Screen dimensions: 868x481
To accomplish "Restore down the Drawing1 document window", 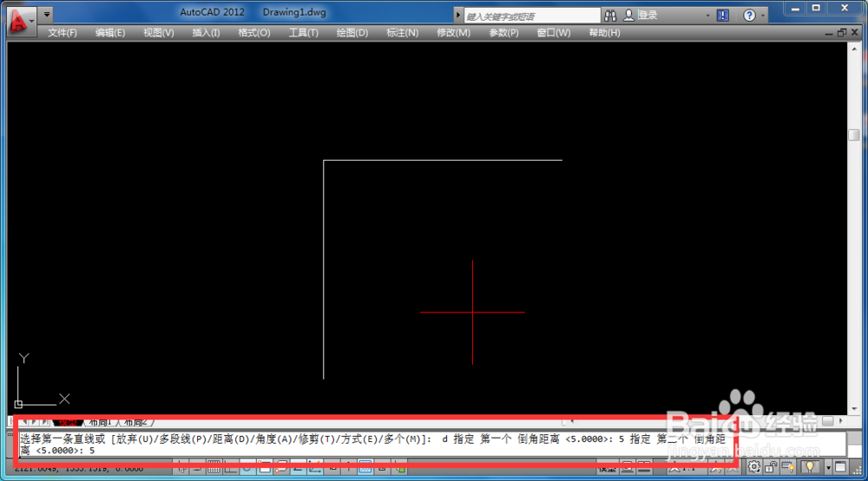I will click(x=841, y=33).
